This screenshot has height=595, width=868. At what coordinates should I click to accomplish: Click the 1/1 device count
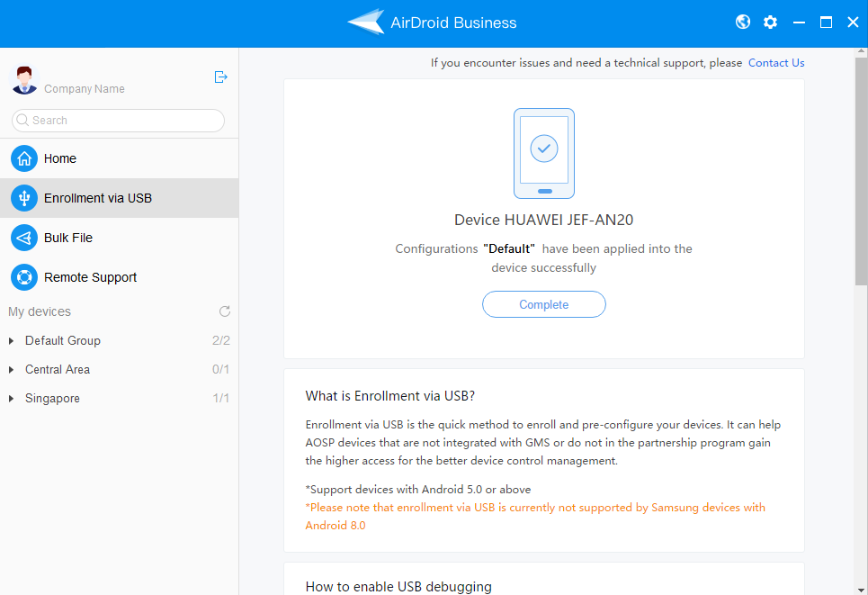221,398
